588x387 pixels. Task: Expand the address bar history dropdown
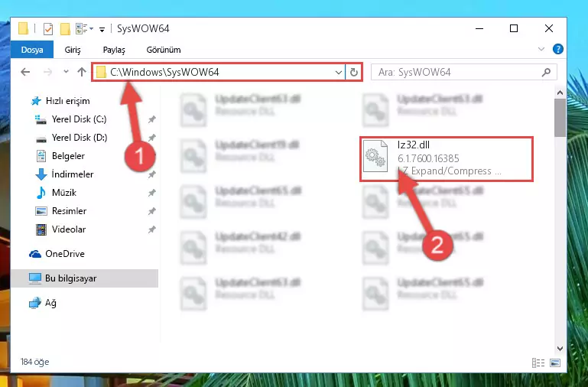point(338,72)
